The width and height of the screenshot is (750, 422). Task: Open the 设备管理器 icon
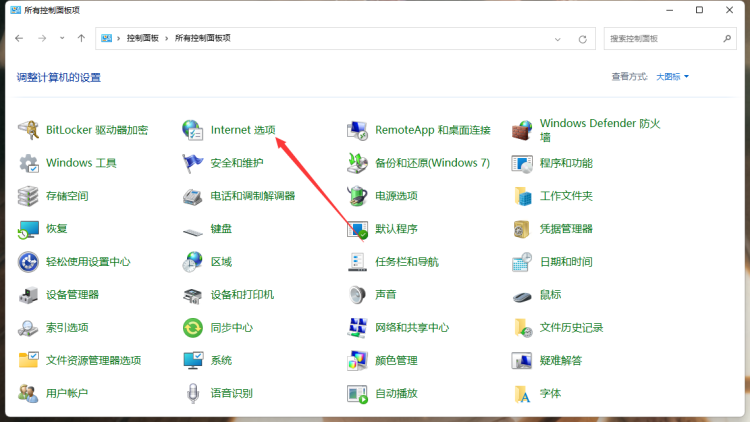[x=28, y=295]
